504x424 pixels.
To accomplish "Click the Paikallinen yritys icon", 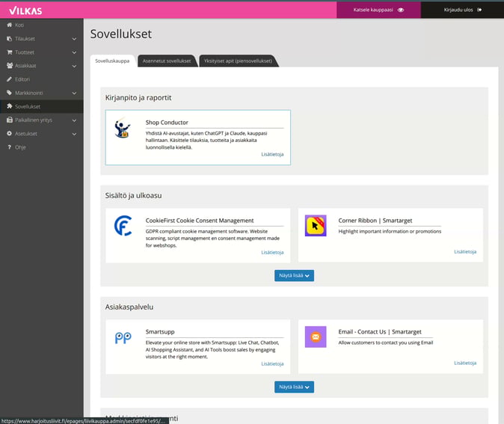I will pos(9,120).
